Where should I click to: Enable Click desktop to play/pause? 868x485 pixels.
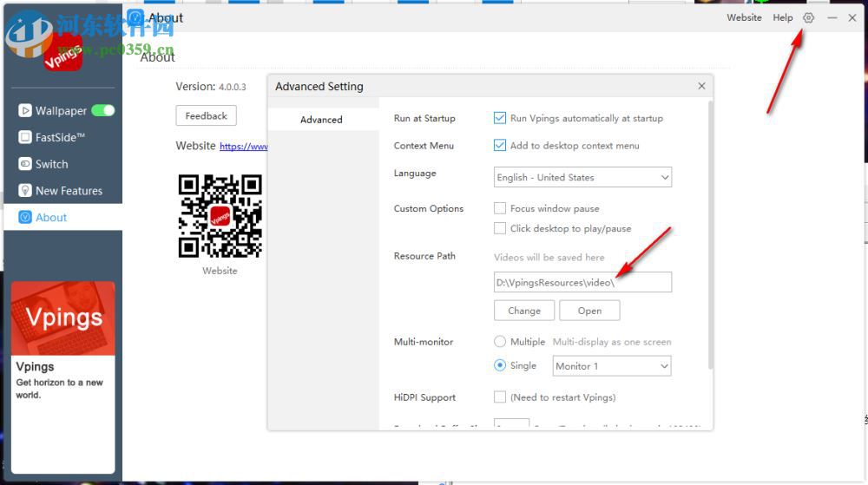tap(500, 228)
